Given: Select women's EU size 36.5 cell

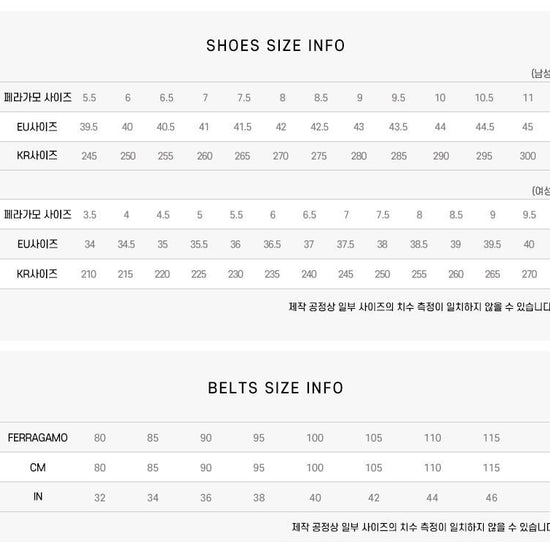Looking at the screenshot, I should pyautogui.click(x=272, y=244).
